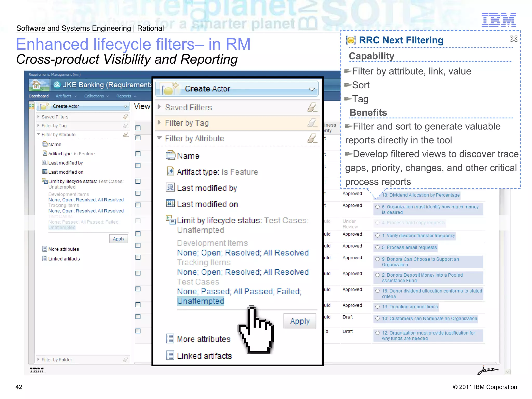Collapse Filter by Attribute in the sidebar

(x=38, y=135)
